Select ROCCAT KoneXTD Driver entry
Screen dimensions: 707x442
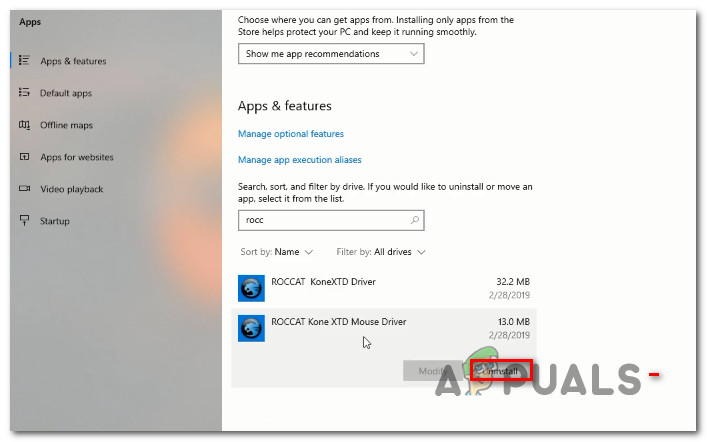pyautogui.click(x=384, y=288)
